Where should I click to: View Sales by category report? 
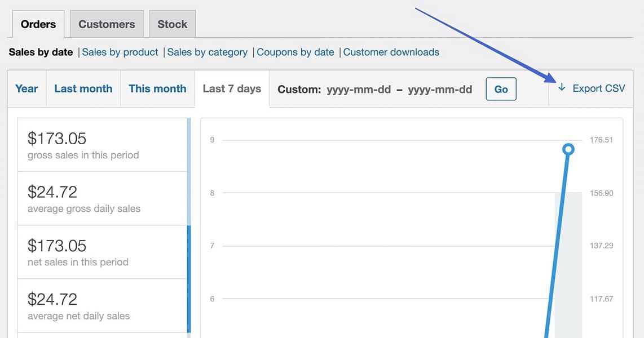207,52
